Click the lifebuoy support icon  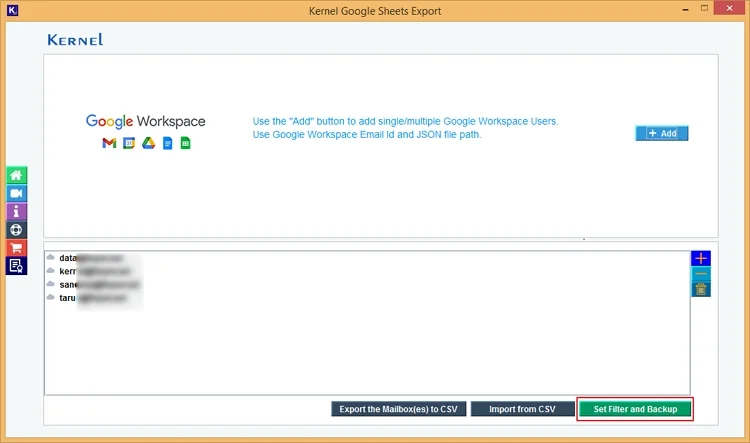17,230
